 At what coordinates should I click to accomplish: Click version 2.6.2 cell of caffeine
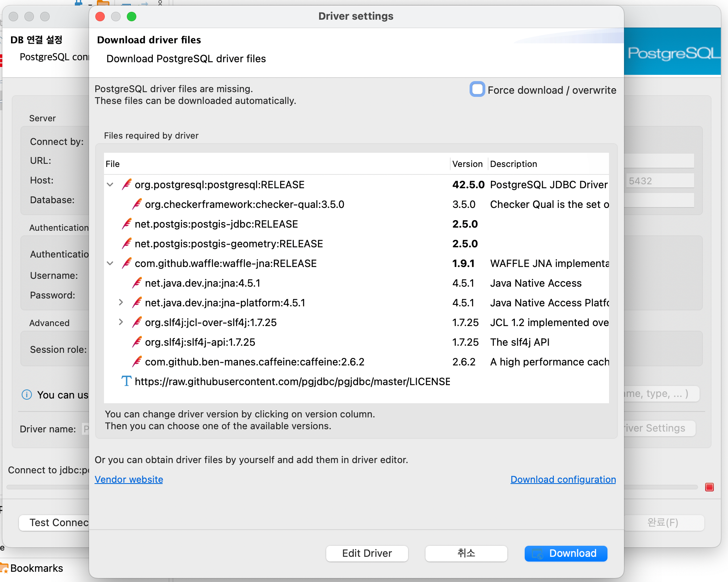[464, 362]
